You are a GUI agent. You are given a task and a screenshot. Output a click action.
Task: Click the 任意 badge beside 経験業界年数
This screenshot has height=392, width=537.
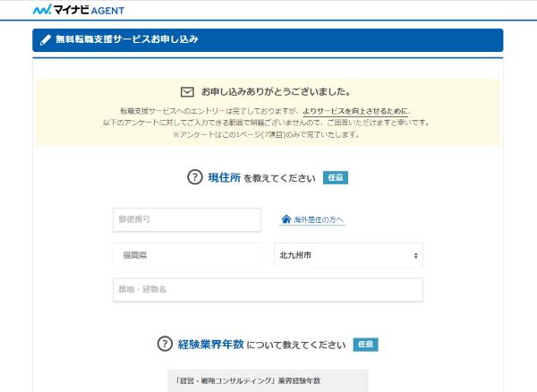[365, 345]
